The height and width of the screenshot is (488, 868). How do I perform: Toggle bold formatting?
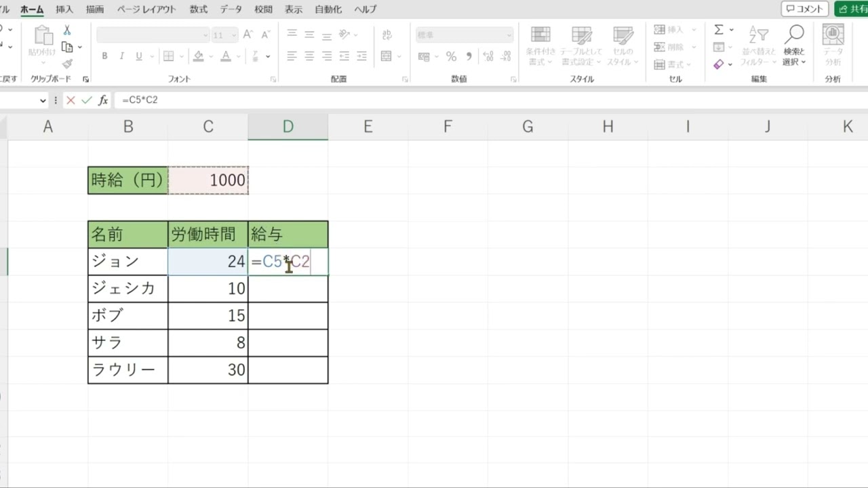coord(104,56)
